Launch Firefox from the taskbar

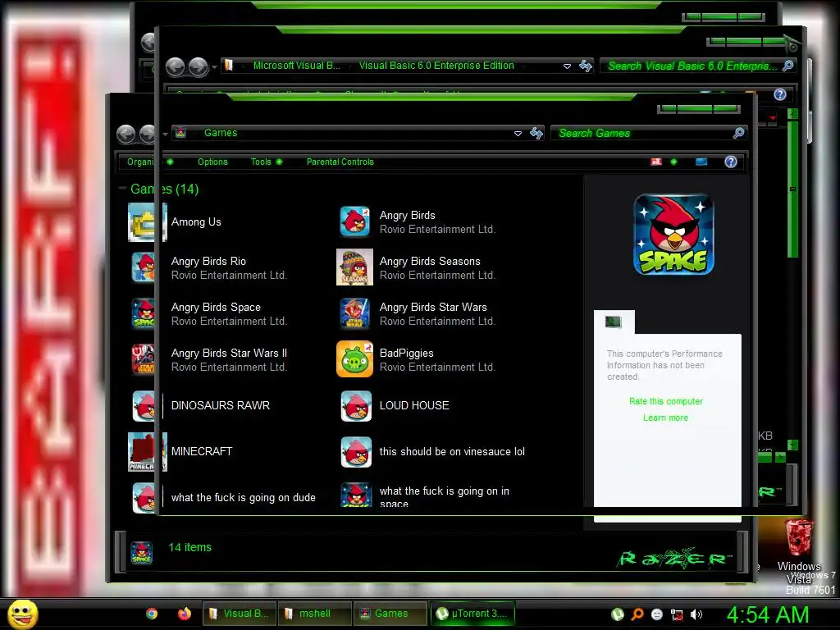(185, 614)
